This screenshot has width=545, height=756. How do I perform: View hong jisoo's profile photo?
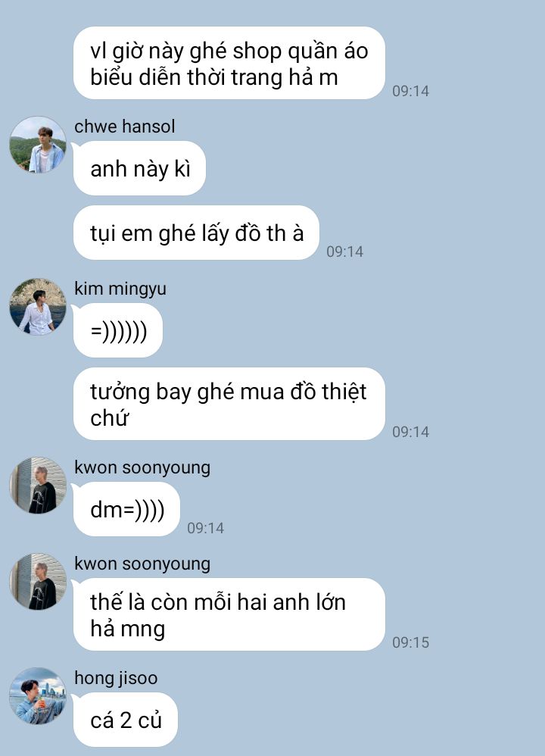(x=38, y=695)
